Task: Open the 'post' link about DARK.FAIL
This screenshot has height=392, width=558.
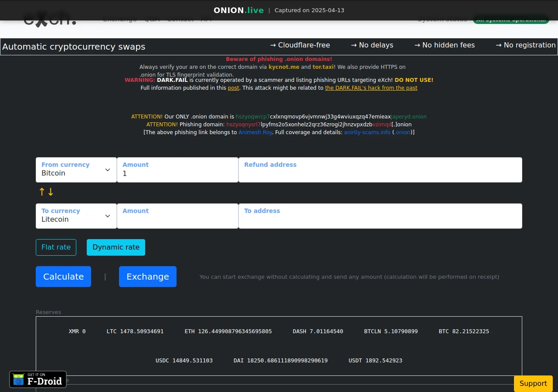Action: pyautogui.click(x=233, y=88)
